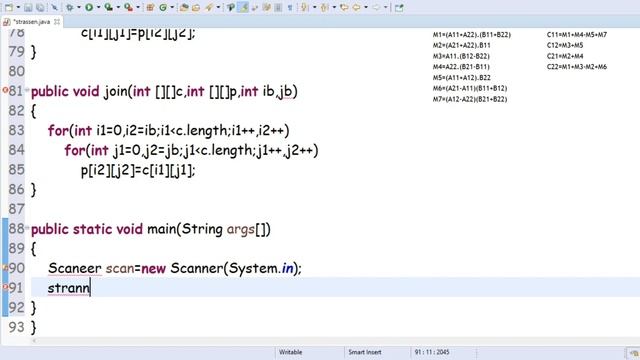Click the Open Type icon
This screenshot has height=360, width=640.
click(184, 7)
